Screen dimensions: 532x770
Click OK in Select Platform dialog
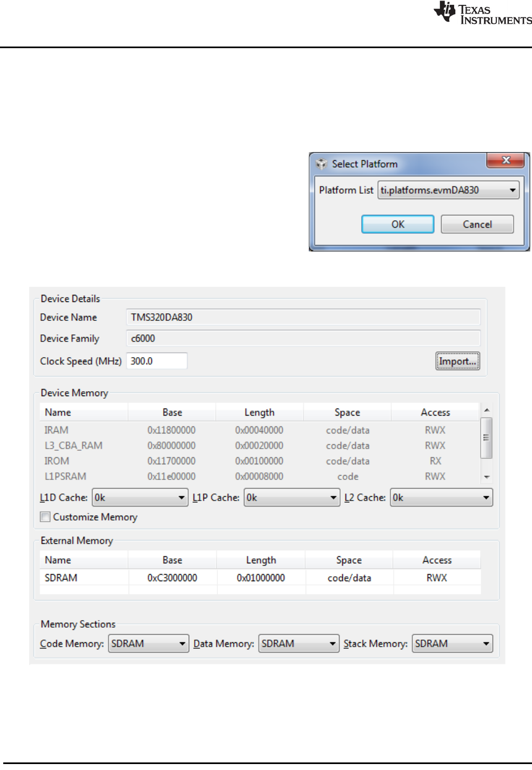coord(397,224)
